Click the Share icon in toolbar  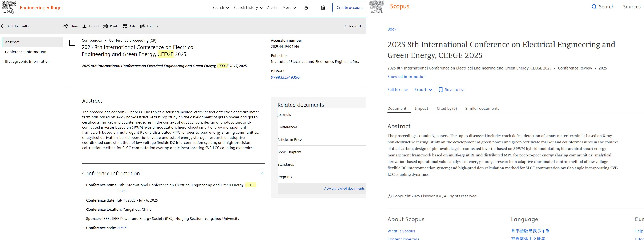[x=66, y=26]
